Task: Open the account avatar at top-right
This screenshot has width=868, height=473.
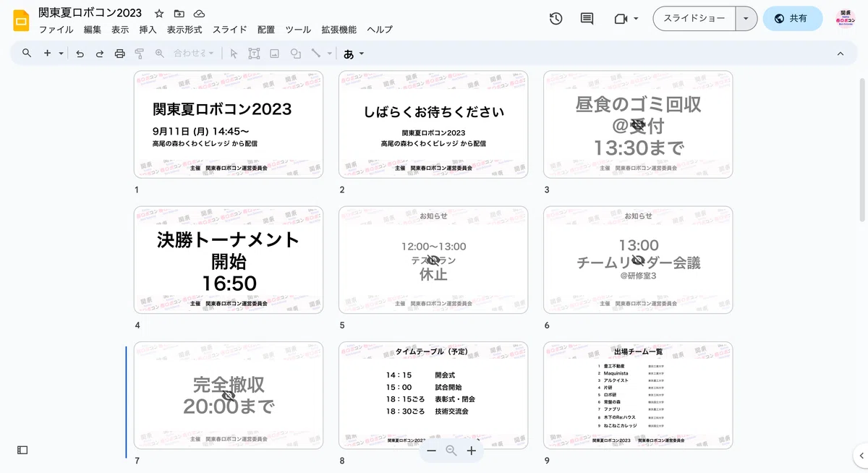Action: [x=845, y=19]
